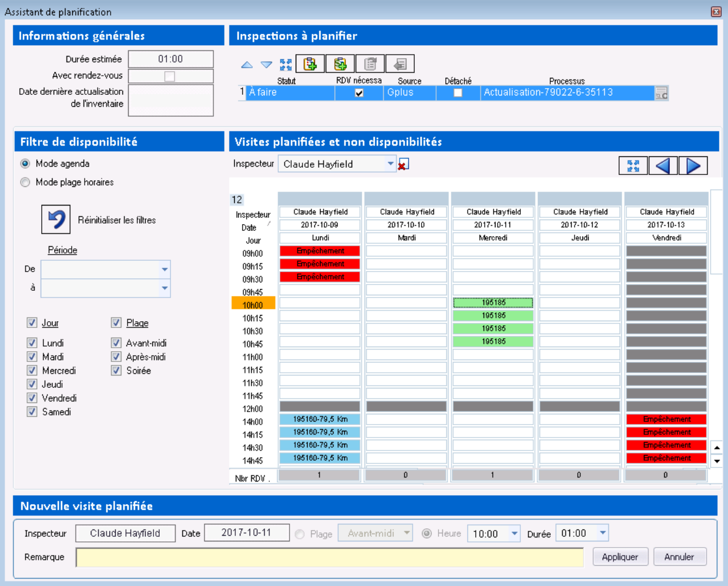Close the Assistant de planification window
The image size is (728, 586).
pyautogui.click(x=716, y=11)
